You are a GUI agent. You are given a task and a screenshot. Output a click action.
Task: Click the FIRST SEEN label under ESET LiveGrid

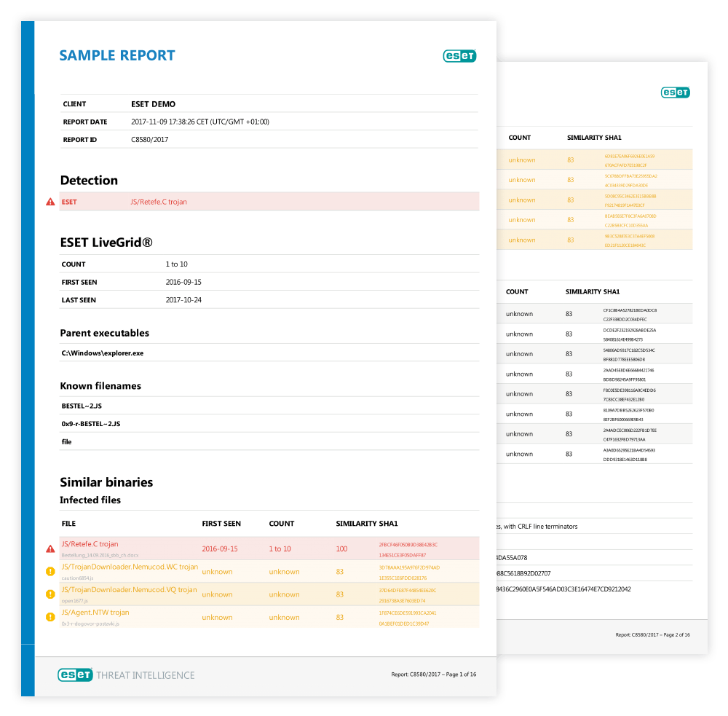tap(79, 282)
